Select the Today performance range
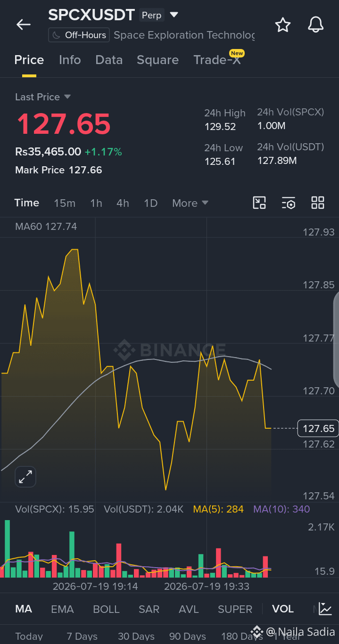The width and height of the screenshot is (339, 644). click(x=29, y=636)
